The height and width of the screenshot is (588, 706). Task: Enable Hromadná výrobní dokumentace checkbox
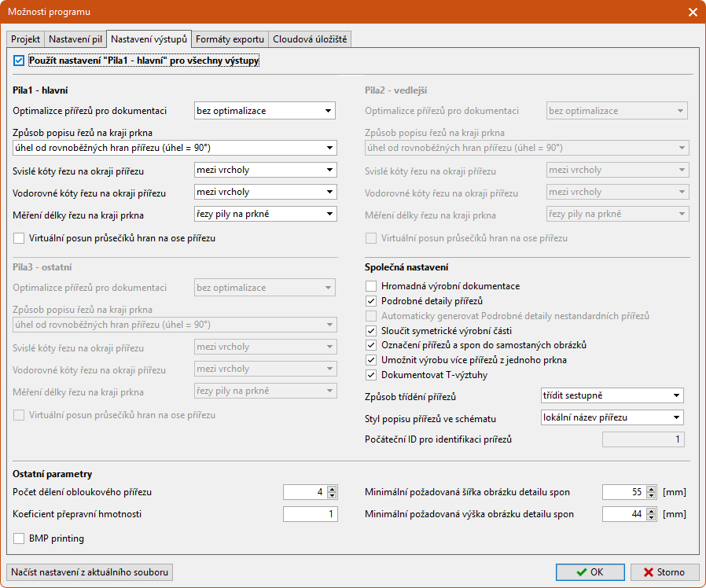coord(372,286)
